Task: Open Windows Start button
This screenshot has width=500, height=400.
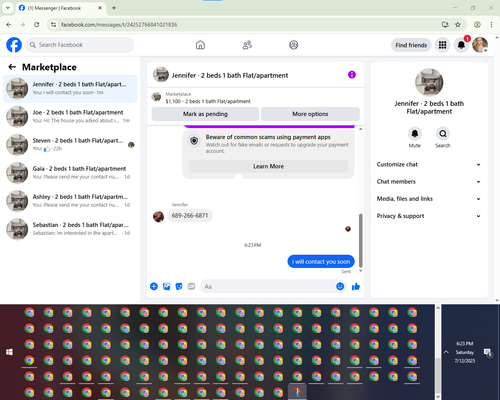Action: (9, 352)
